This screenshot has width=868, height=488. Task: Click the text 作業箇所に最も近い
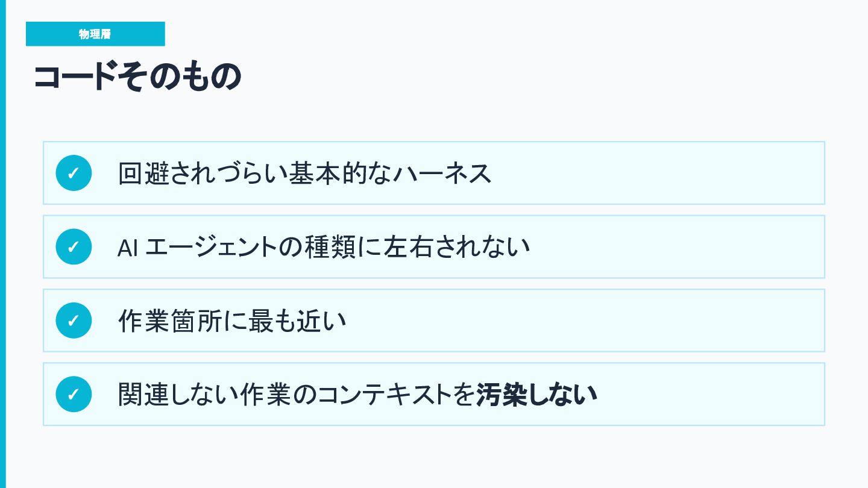point(232,321)
